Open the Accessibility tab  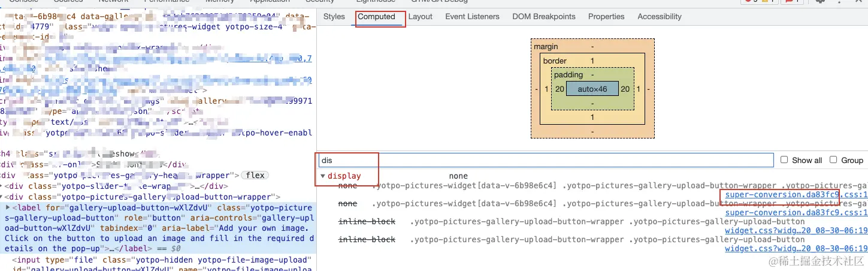(660, 17)
